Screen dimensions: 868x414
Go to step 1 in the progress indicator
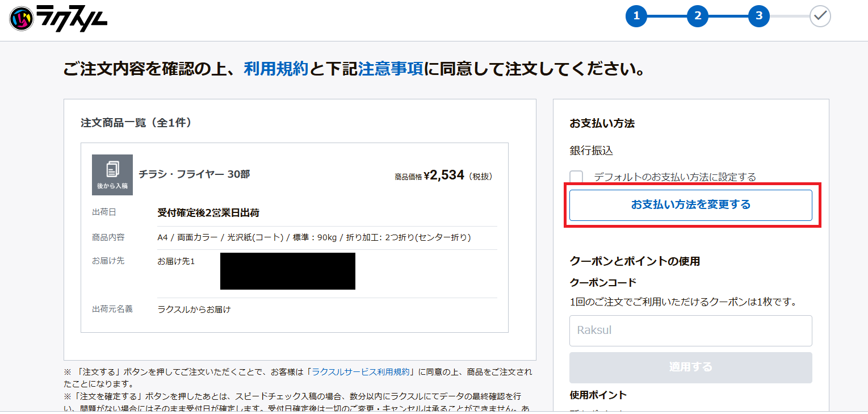[636, 16]
